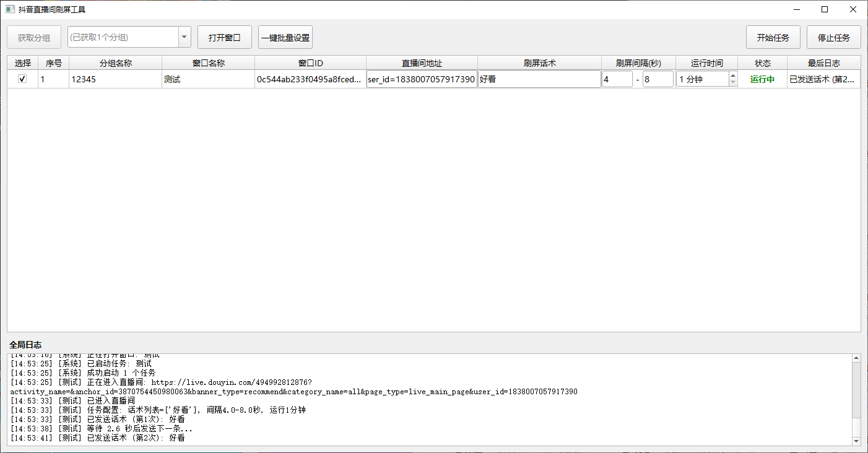Click the app icon in title bar

click(10, 9)
